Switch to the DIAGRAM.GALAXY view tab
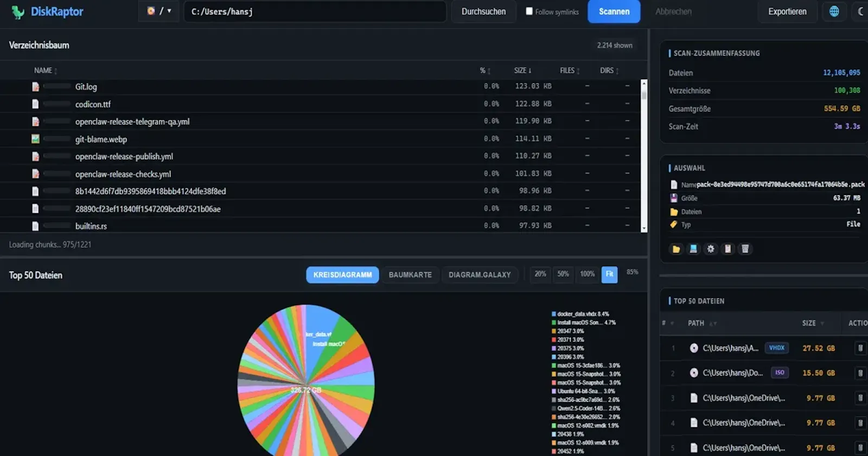The image size is (868, 456). (480, 275)
